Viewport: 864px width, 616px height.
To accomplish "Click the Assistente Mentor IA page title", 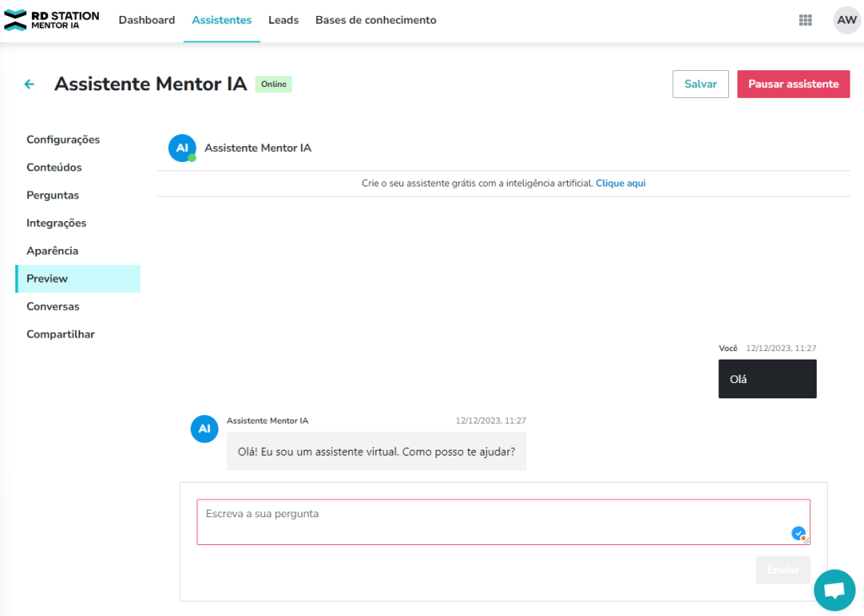I will point(150,84).
